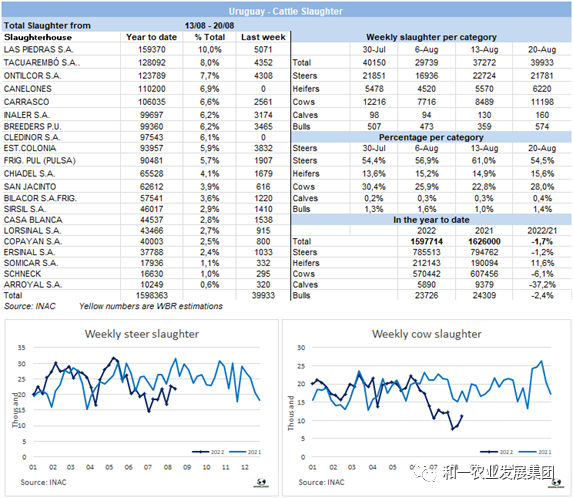Viewport: 573px width, 498px height.
Task: Click the 'CARRASCO' slaughterhouse name
Action: 26,102
